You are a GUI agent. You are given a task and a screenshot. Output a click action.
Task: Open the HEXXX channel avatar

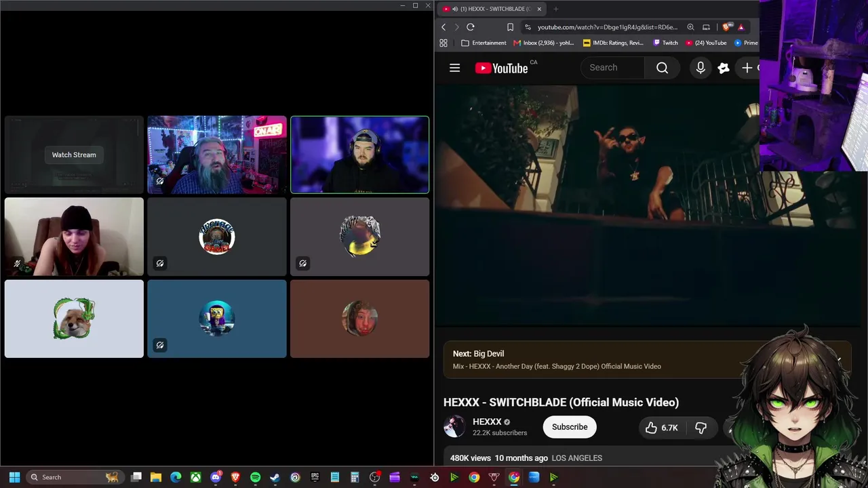(454, 426)
